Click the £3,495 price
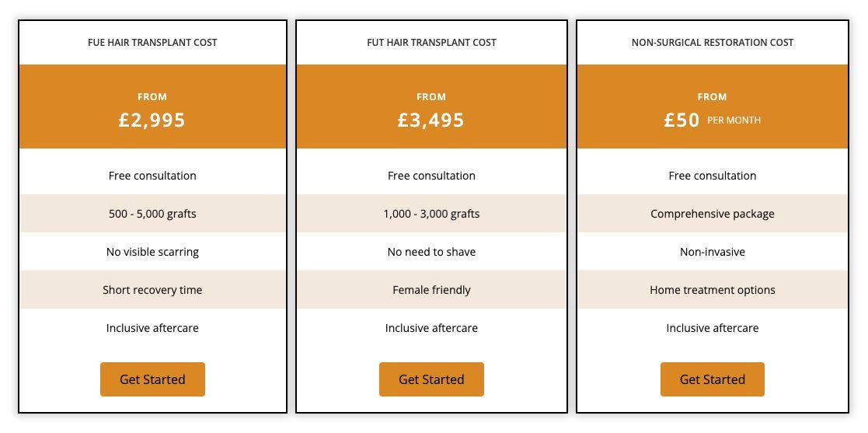The width and height of the screenshot is (868, 433). tap(431, 120)
